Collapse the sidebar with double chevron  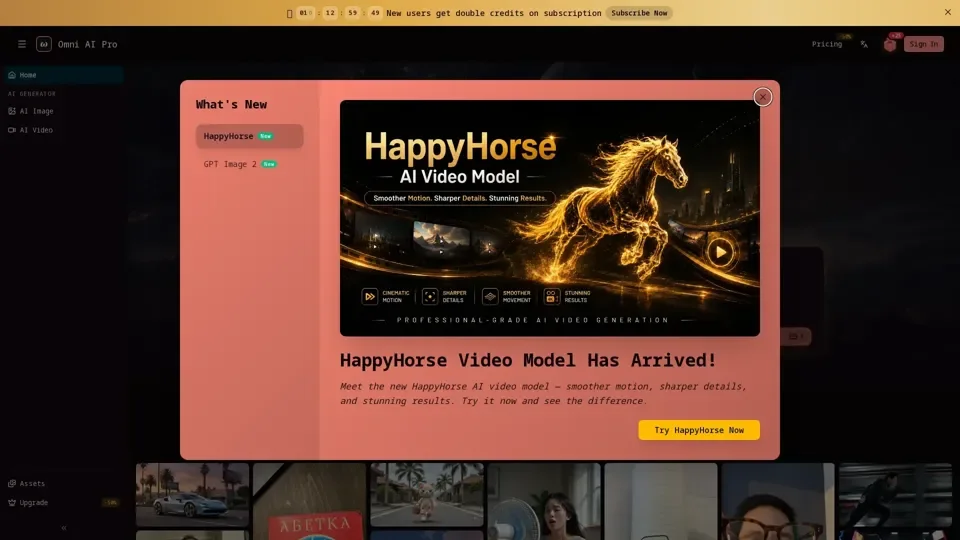click(x=64, y=528)
